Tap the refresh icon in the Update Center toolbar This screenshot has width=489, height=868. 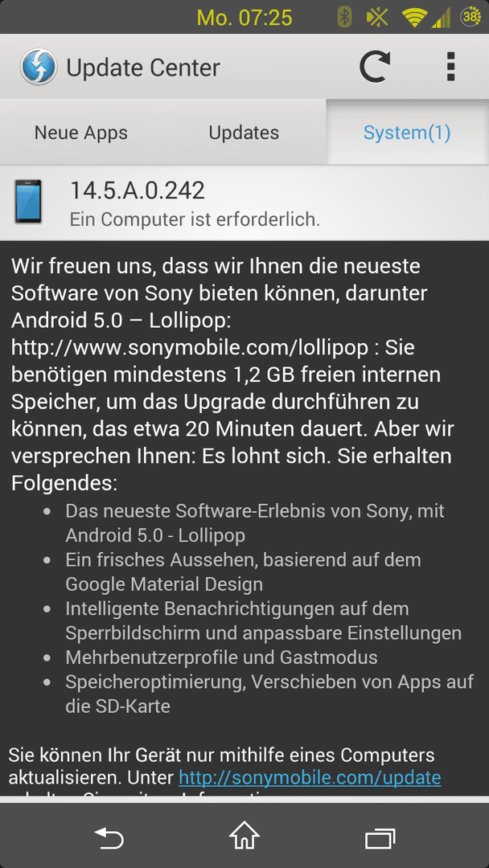[x=375, y=68]
